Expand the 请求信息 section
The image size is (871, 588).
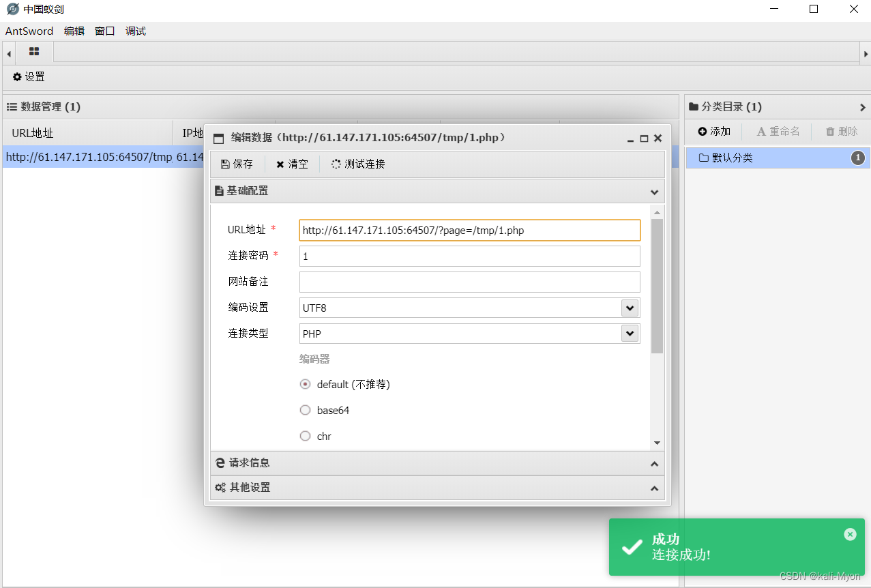tap(437, 463)
